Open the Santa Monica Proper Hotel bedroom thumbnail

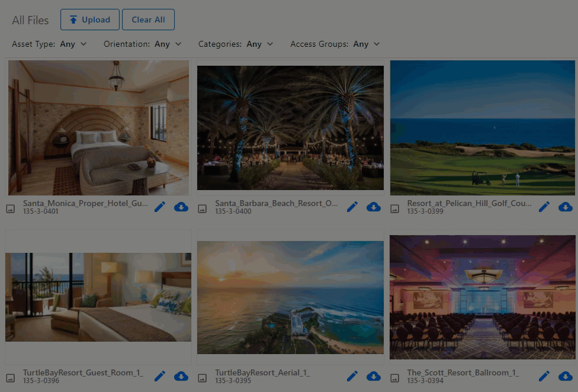pyautogui.click(x=98, y=128)
